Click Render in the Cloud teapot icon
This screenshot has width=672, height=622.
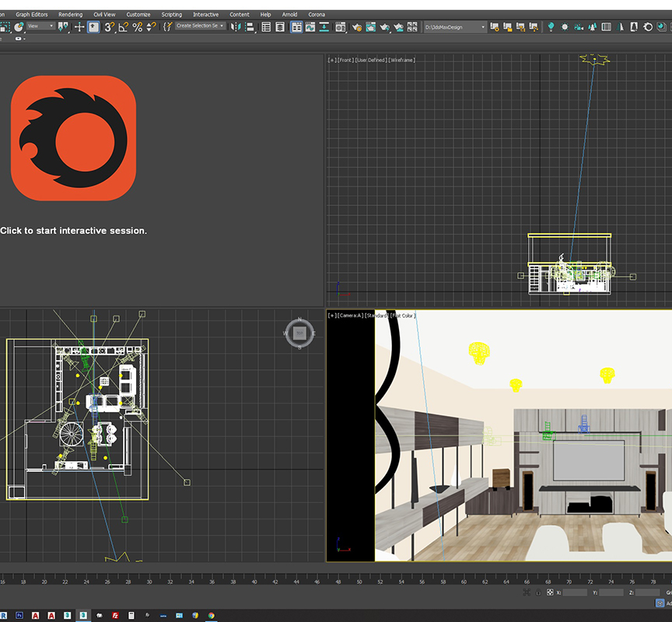click(398, 27)
